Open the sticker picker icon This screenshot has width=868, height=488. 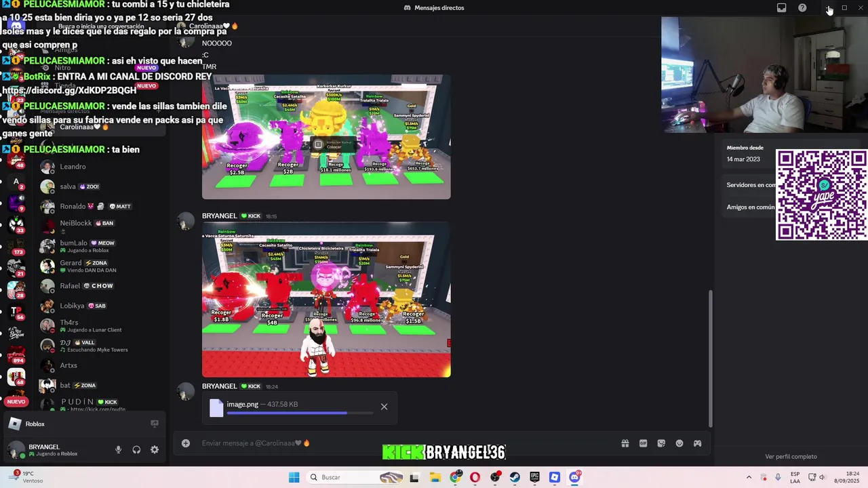(661, 443)
